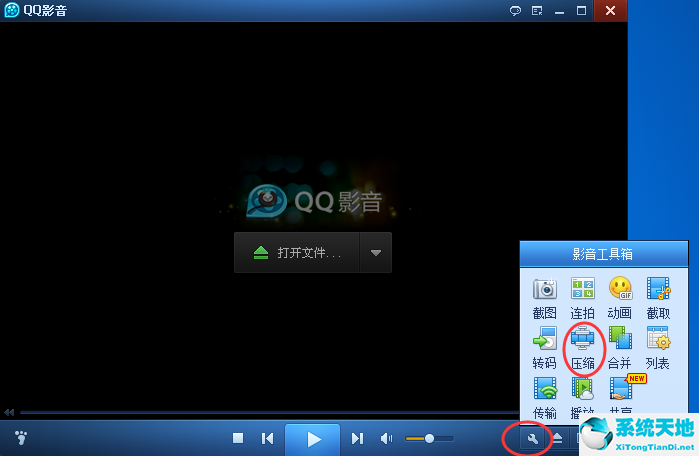Adjust the volume slider
The image size is (699, 456).
tap(429, 438)
